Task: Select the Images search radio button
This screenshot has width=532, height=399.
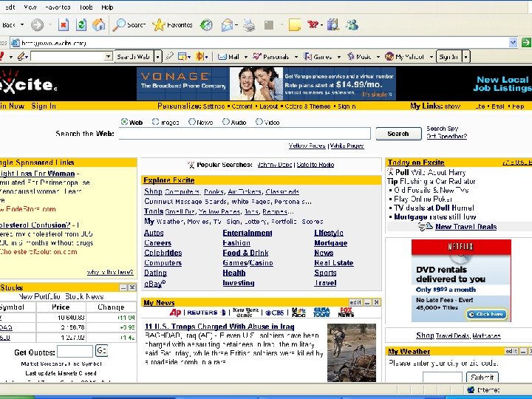Action: (155, 121)
